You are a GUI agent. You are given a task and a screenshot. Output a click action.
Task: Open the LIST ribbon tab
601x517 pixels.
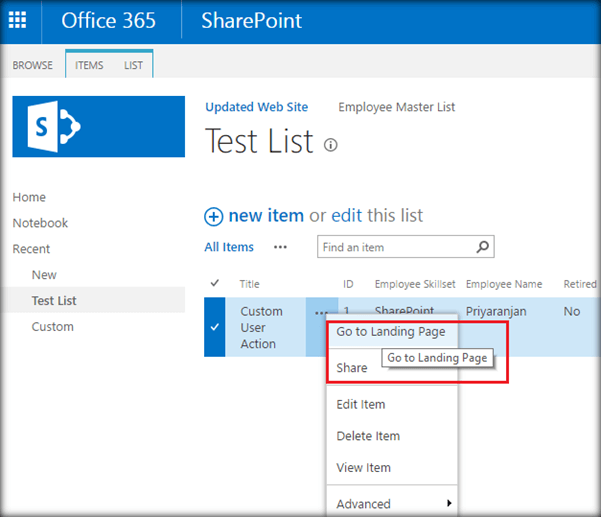point(133,65)
